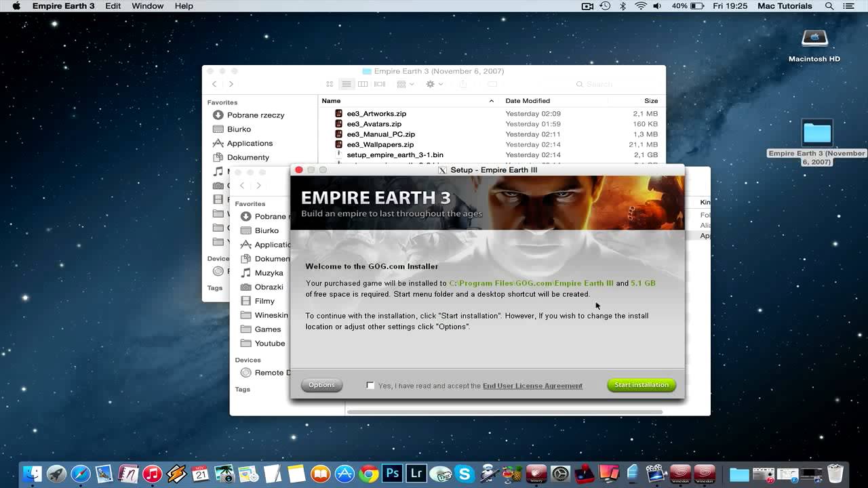Open Launchpad from the Dock
This screenshot has width=868, height=488.
click(x=56, y=473)
